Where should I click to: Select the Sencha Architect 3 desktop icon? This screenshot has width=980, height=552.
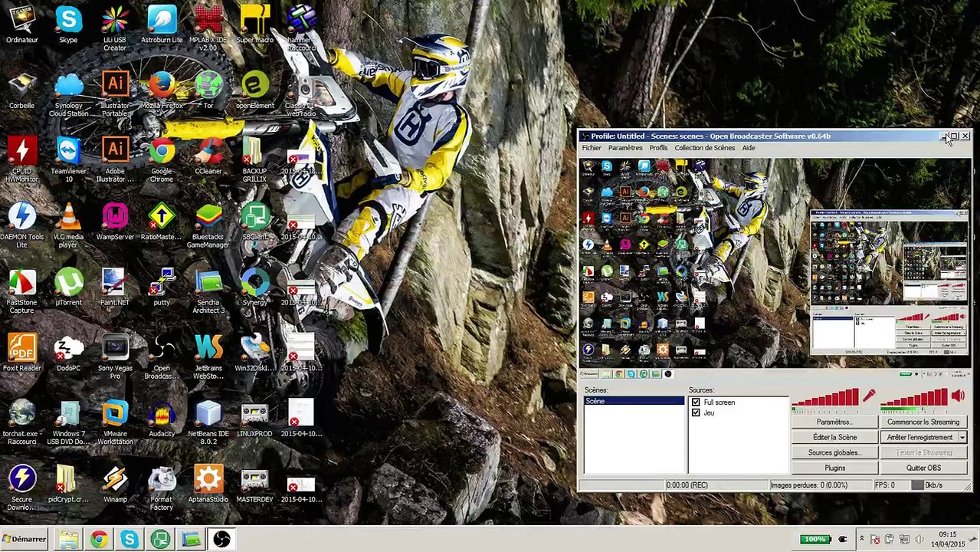coord(208,291)
